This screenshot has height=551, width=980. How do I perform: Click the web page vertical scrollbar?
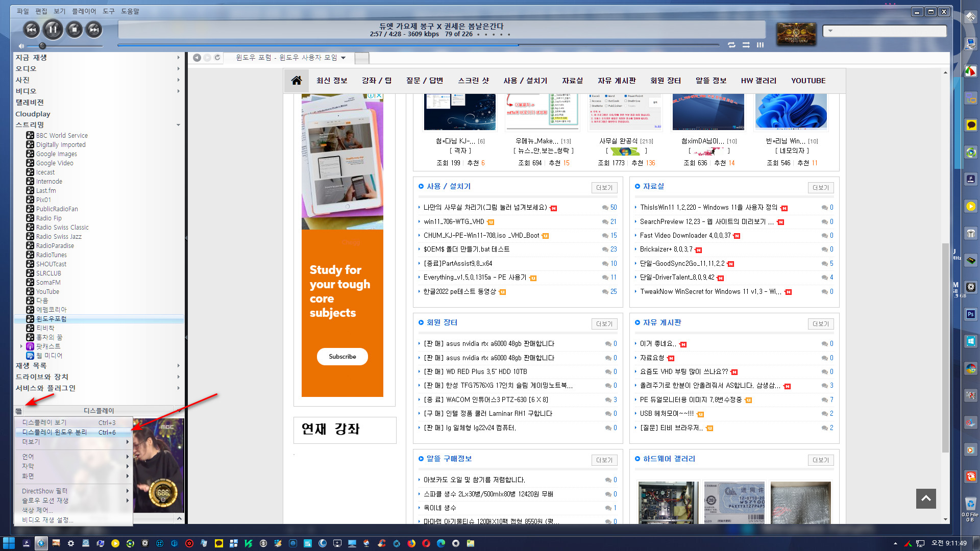coord(945,347)
